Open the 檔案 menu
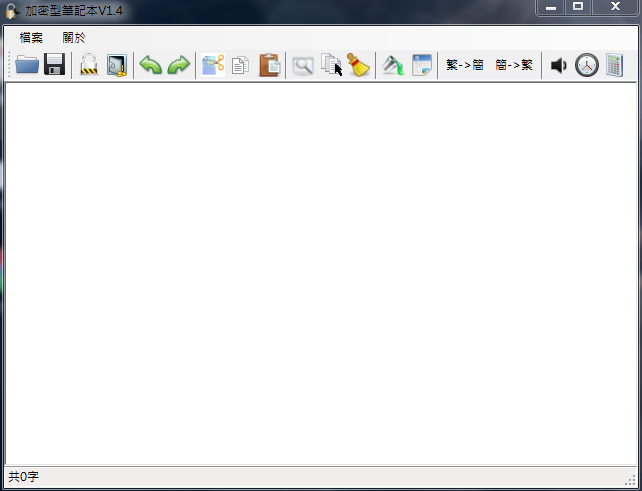This screenshot has width=642, height=491. coord(31,38)
